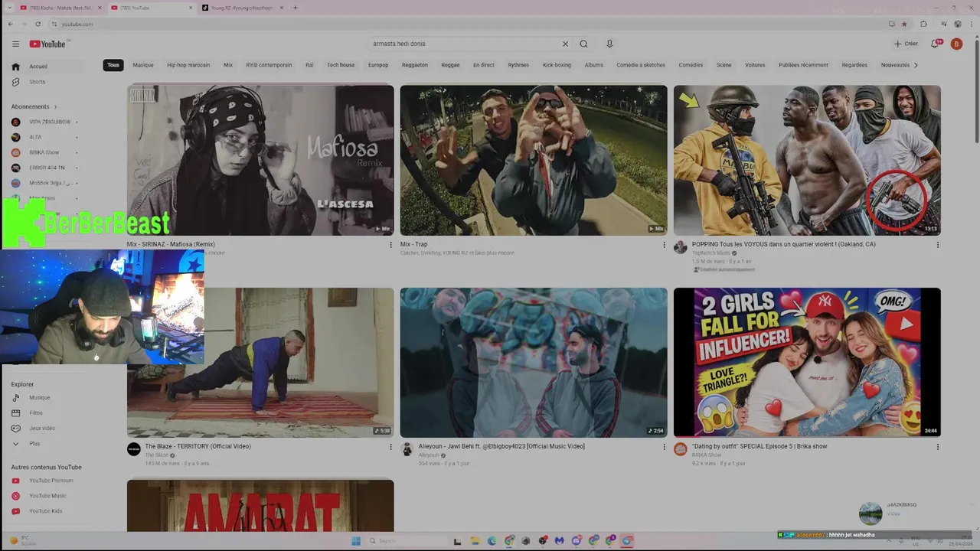Image resolution: width=980 pixels, height=551 pixels.
Task: Open The Blaze channel avatar
Action: [134, 449]
